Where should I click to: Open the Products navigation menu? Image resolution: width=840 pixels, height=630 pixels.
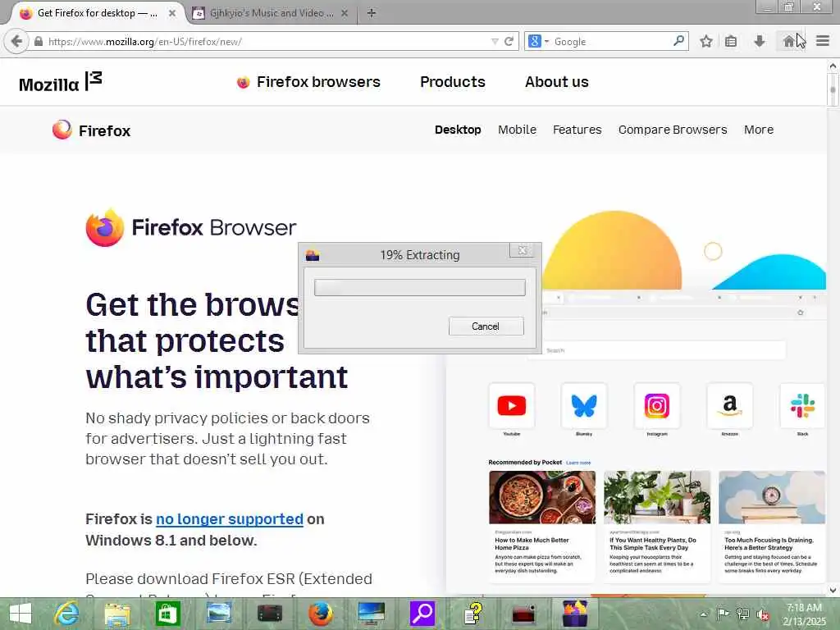coord(453,82)
